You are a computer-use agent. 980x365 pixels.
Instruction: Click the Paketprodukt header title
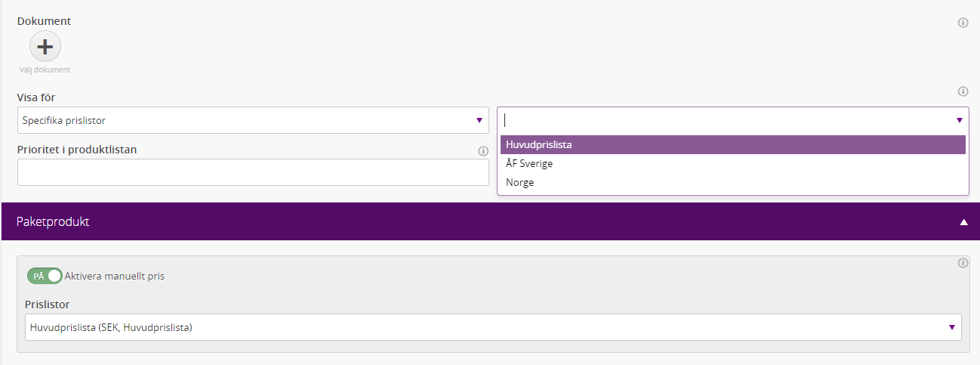(x=53, y=222)
